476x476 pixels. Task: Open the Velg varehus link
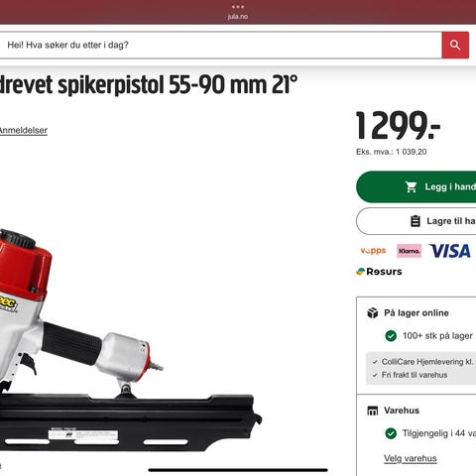coord(411,458)
